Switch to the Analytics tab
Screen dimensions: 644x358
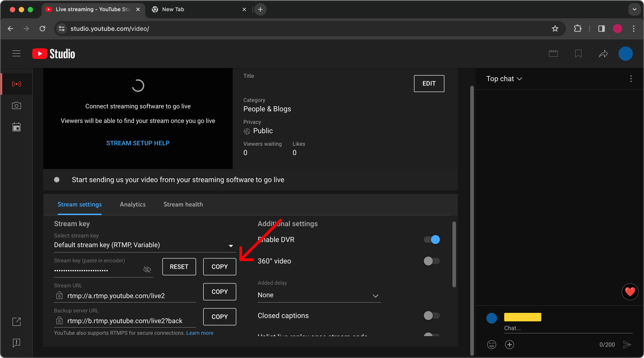click(x=133, y=204)
